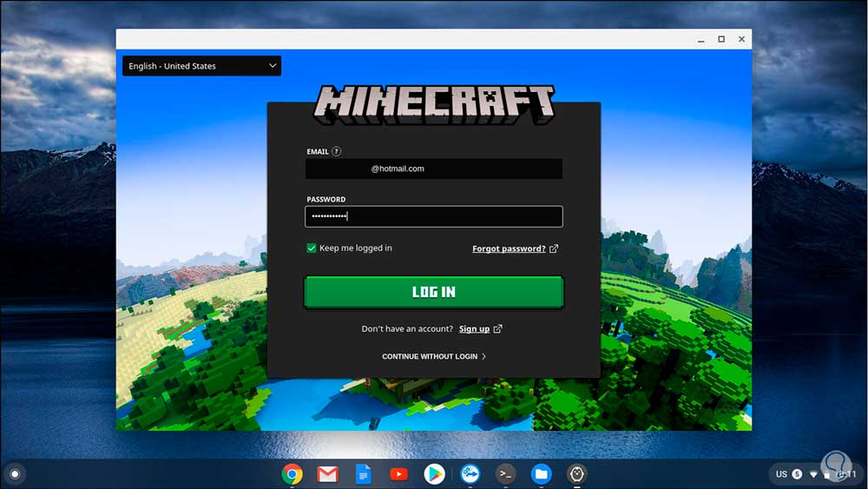Open the English - United States language dropdown
The height and width of the screenshot is (489, 868).
(x=201, y=66)
